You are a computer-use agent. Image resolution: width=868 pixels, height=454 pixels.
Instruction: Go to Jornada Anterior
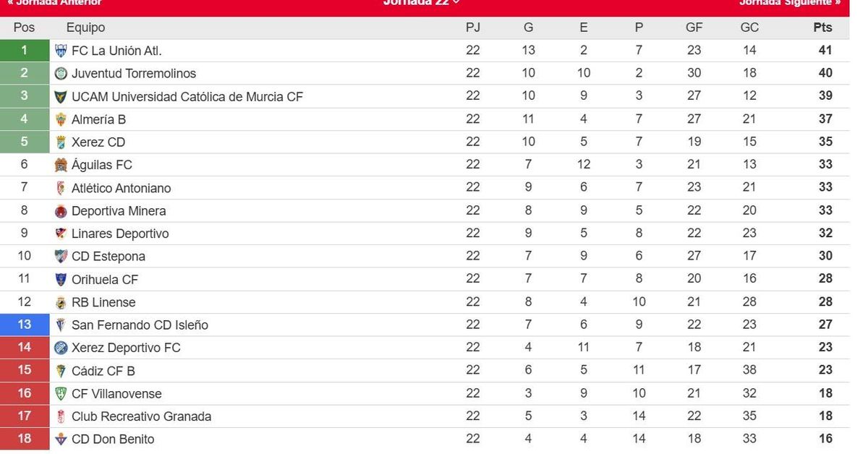pos(54,3)
